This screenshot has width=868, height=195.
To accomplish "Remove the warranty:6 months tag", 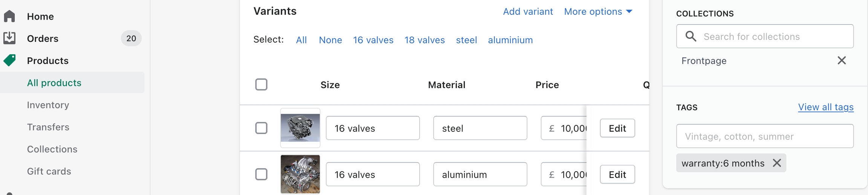I will click(776, 163).
